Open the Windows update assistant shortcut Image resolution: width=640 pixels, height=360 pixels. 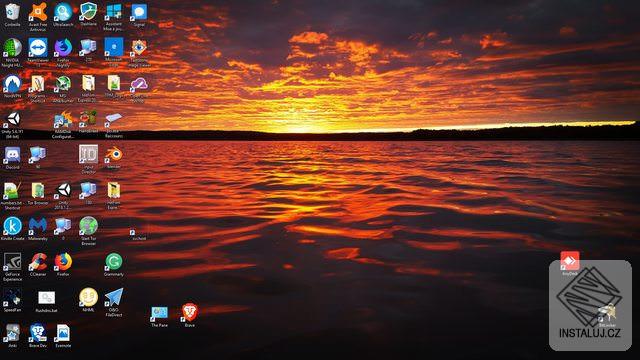click(113, 12)
